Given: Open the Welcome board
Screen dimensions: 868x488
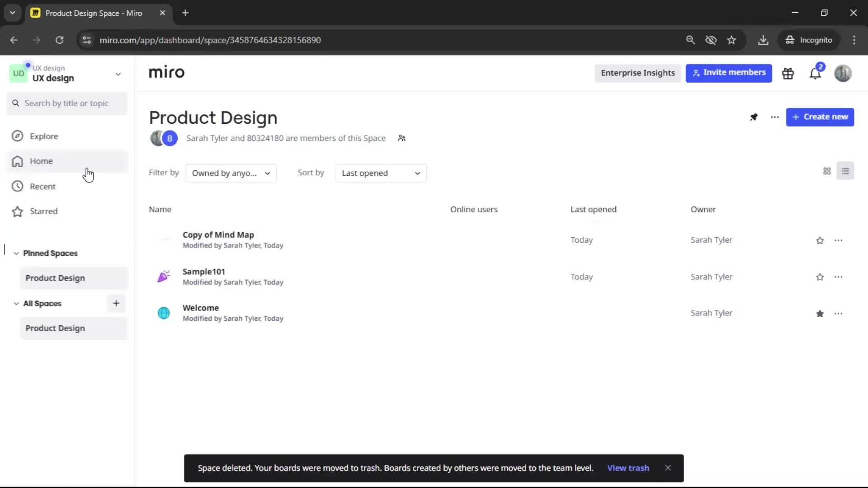Looking at the screenshot, I should point(200,308).
